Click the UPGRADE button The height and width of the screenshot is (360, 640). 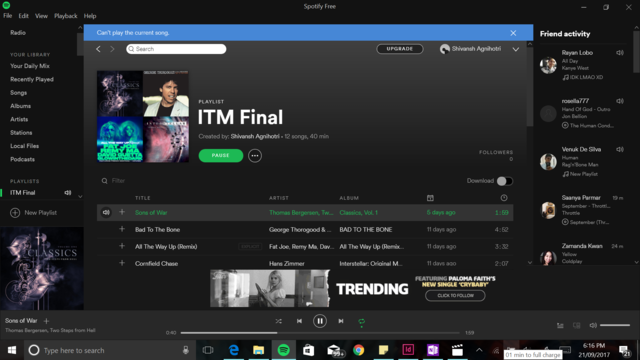tap(400, 49)
